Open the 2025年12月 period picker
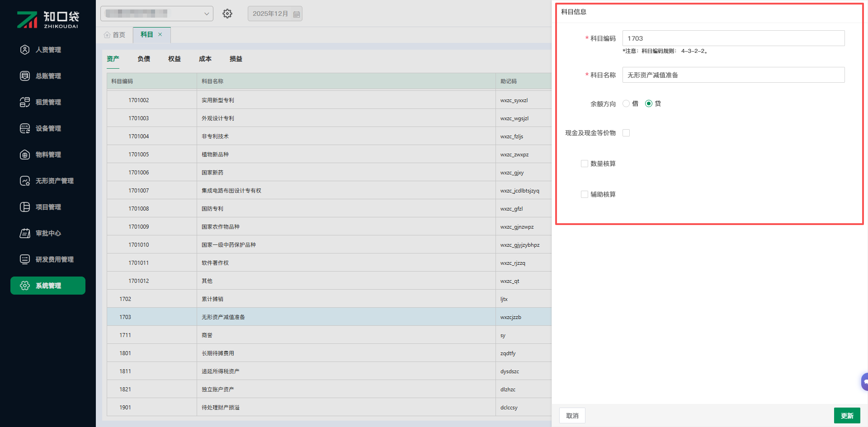The width and height of the screenshot is (868, 427). coord(275,14)
